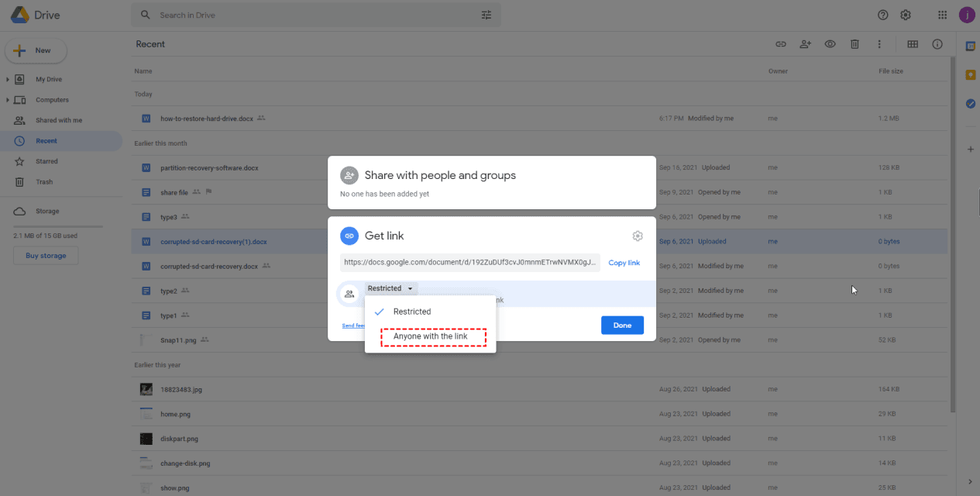Click the Preview eye icon
Image resolution: width=980 pixels, height=496 pixels.
coord(830,44)
